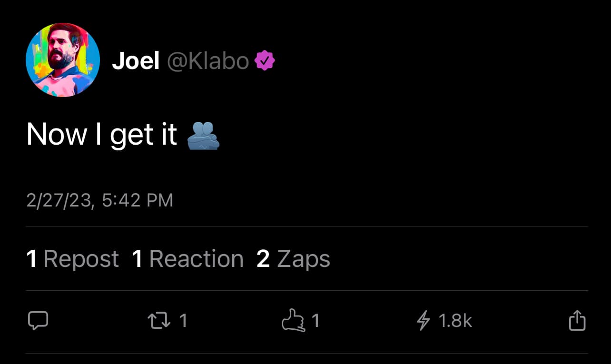Open the profile via the name Joel
611x364 pixels.
136,61
